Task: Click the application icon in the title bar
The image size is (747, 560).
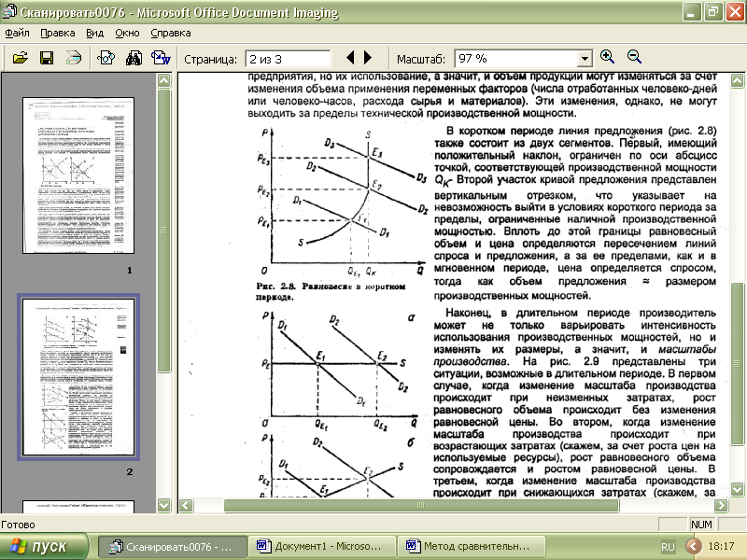Action: [x=9, y=11]
